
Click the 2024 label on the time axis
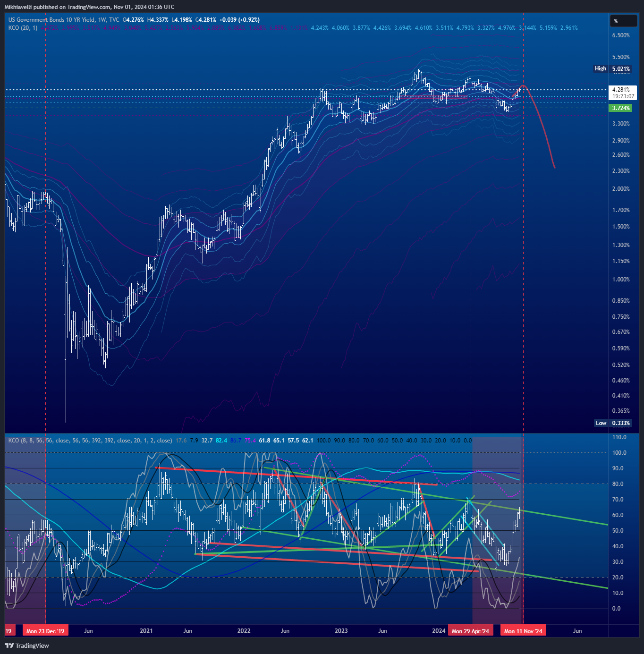439,631
